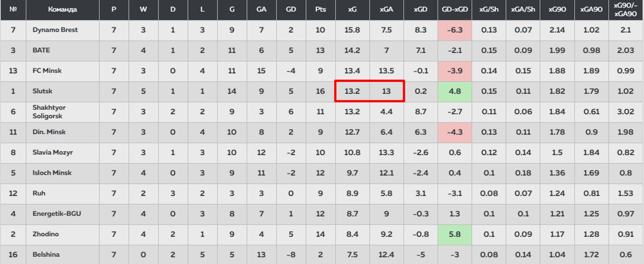Select the Slutsk team name

[x=42, y=91]
